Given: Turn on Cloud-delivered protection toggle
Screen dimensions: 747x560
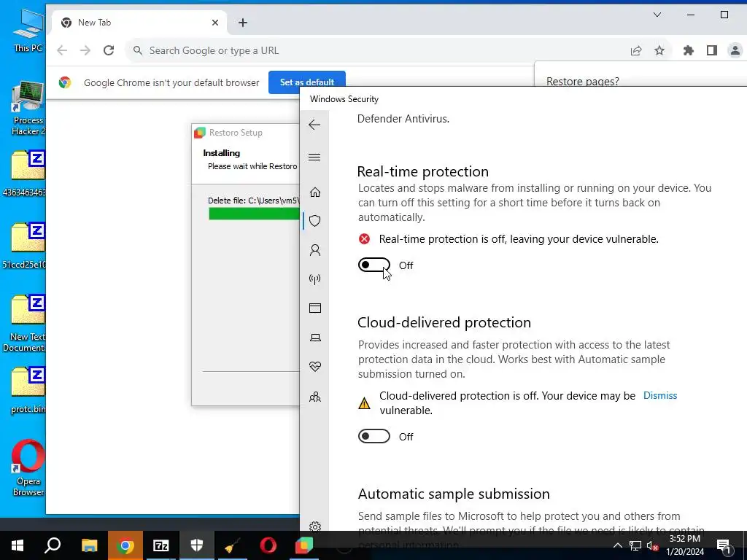Looking at the screenshot, I should pos(374,436).
